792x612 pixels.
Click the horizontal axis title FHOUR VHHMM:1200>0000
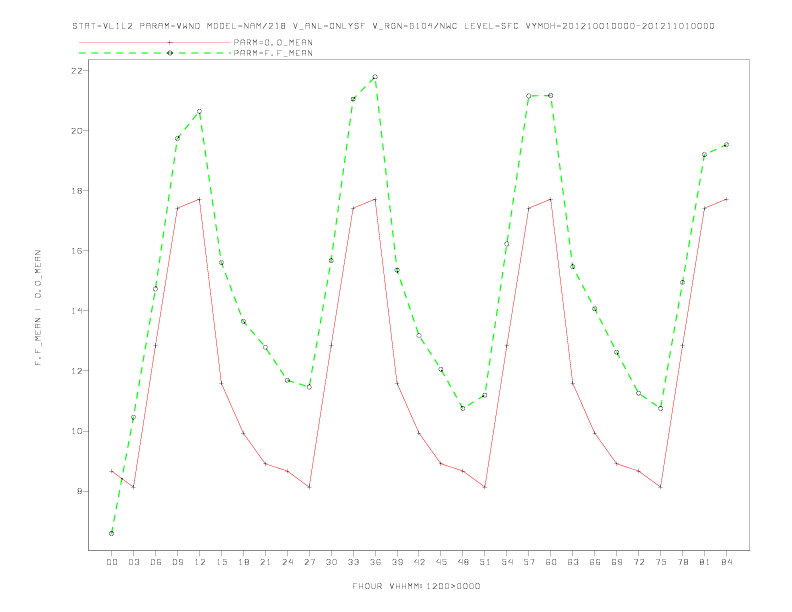pos(416,586)
